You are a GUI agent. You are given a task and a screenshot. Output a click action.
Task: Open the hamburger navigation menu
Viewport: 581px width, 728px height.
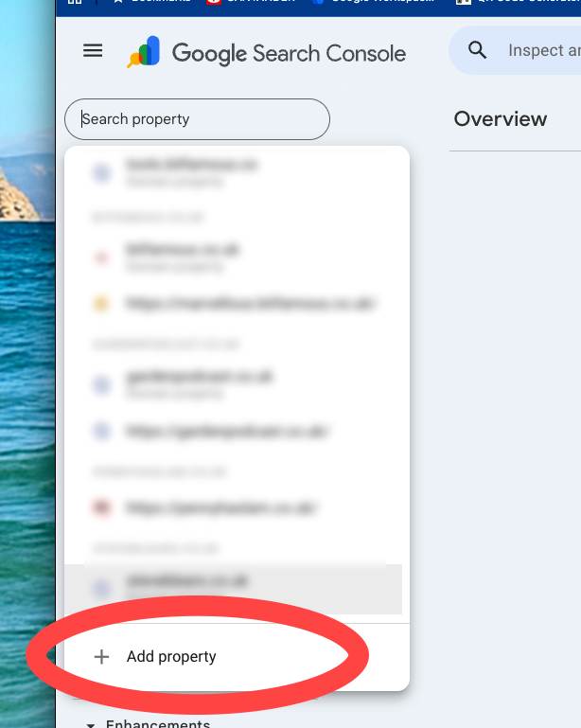(93, 50)
